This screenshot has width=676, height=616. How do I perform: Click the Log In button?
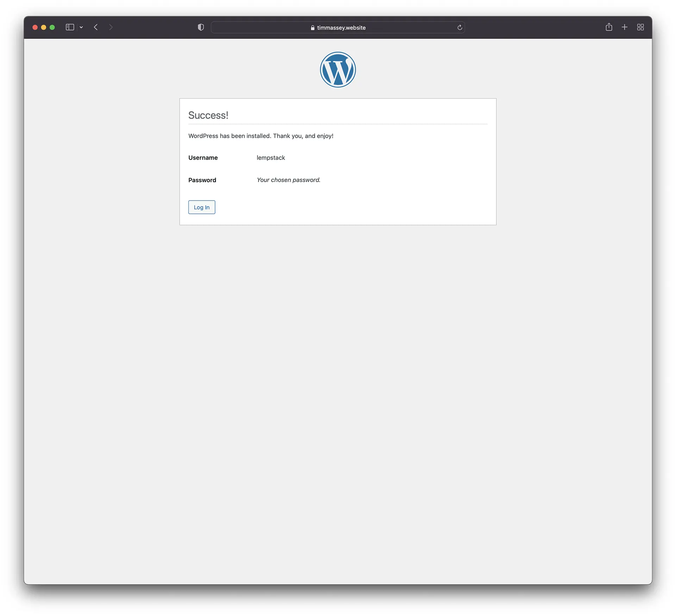pyautogui.click(x=201, y=207)
